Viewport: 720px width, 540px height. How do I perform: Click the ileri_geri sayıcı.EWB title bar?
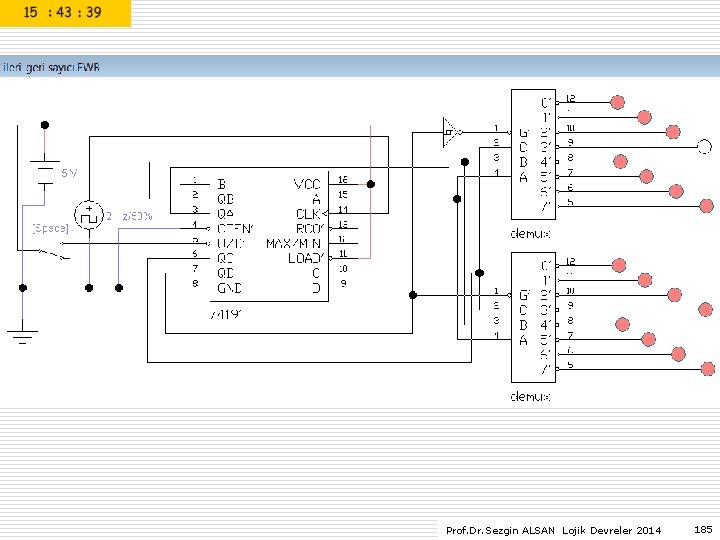(360, 67)
